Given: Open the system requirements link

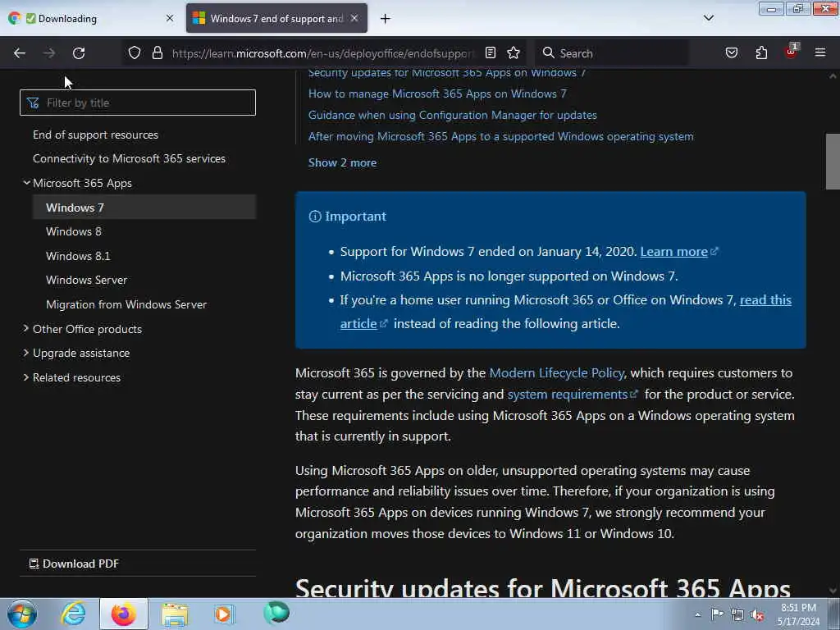Looking at the screenshot, I should pyautogui.click(x=568, y=395).
